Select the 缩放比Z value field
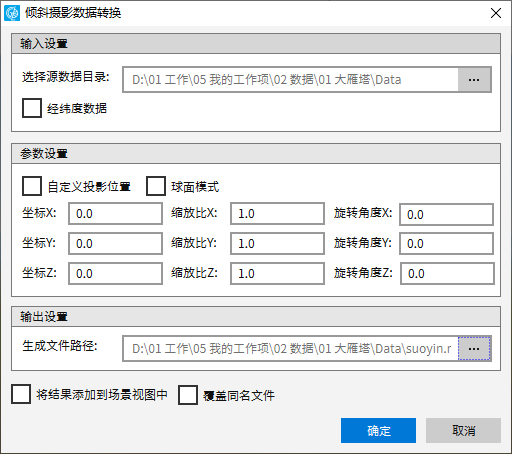This screenshot has width=512, height=454. [277, 274]
